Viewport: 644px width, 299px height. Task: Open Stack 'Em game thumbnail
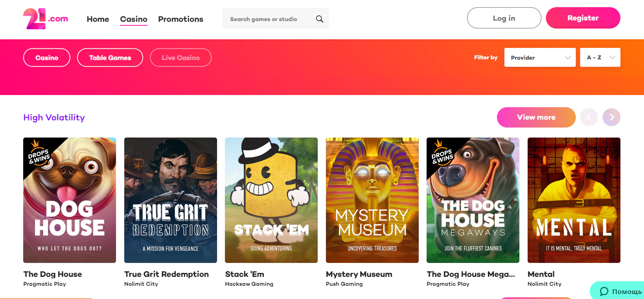tap(271, 200)
